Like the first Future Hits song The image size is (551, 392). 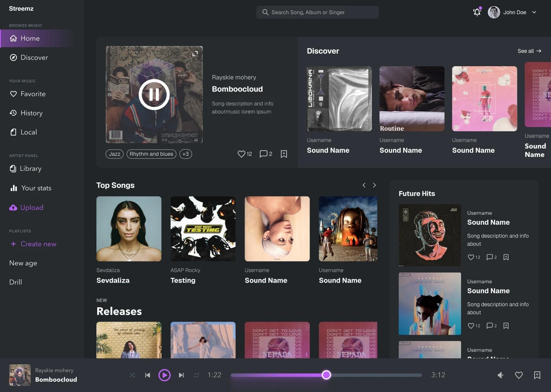pos(471,257)
